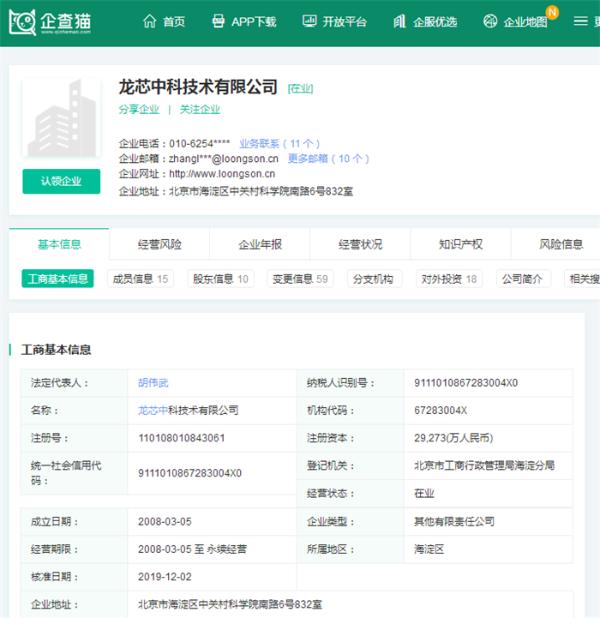
Task: Click the printer icon beside APP下载
Action: 218,21
